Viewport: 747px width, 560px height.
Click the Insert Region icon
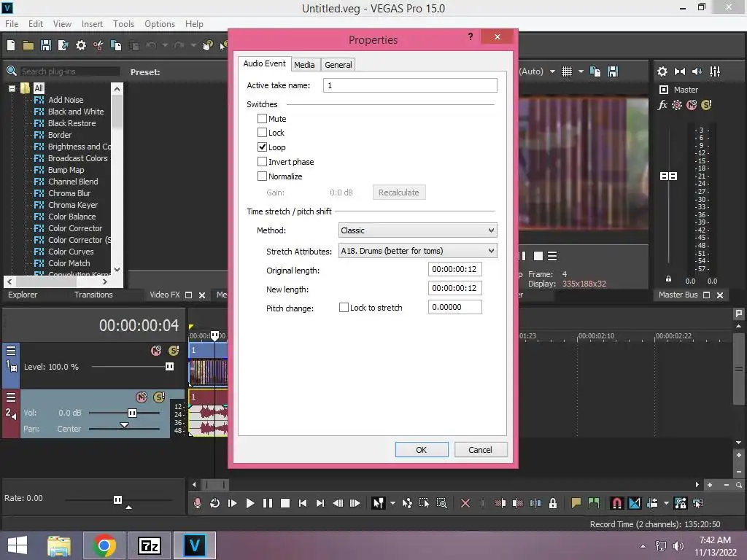[594, 503]
